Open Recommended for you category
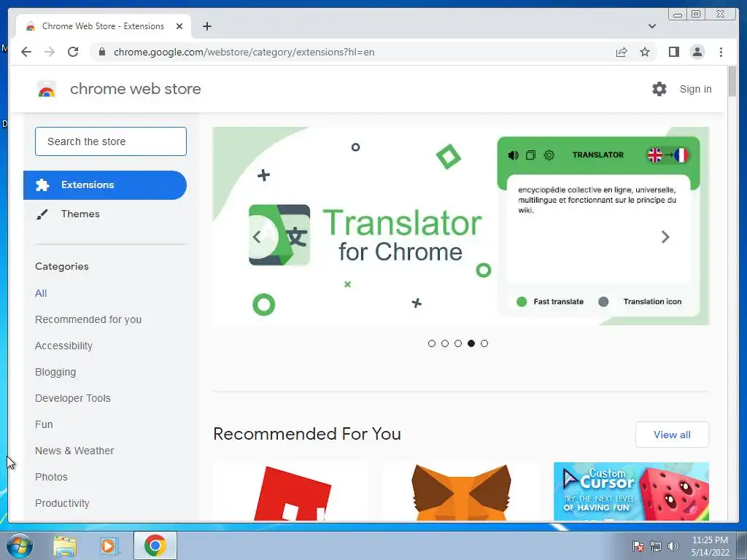The height and width of the screenshot is (560, 747). tap(88, 319)
